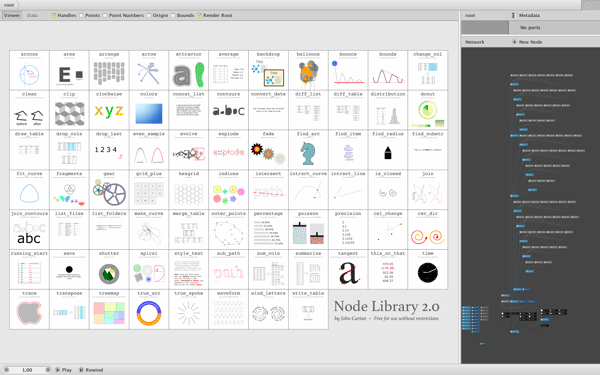The height and width of the screenshot is (375, 600).
Task: Click the colors gradient thumbnail
Action: pos(149,110)
